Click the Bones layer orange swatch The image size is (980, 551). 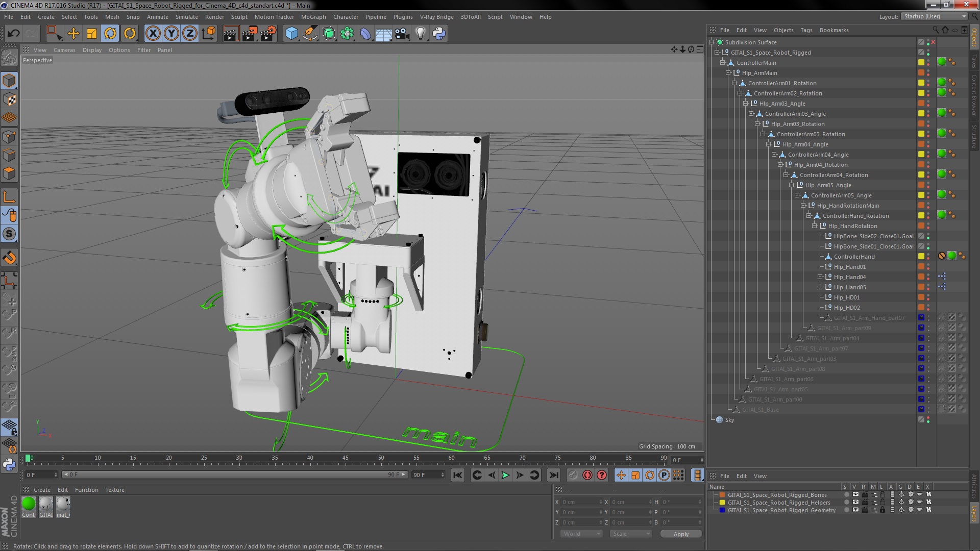[722, 495]
